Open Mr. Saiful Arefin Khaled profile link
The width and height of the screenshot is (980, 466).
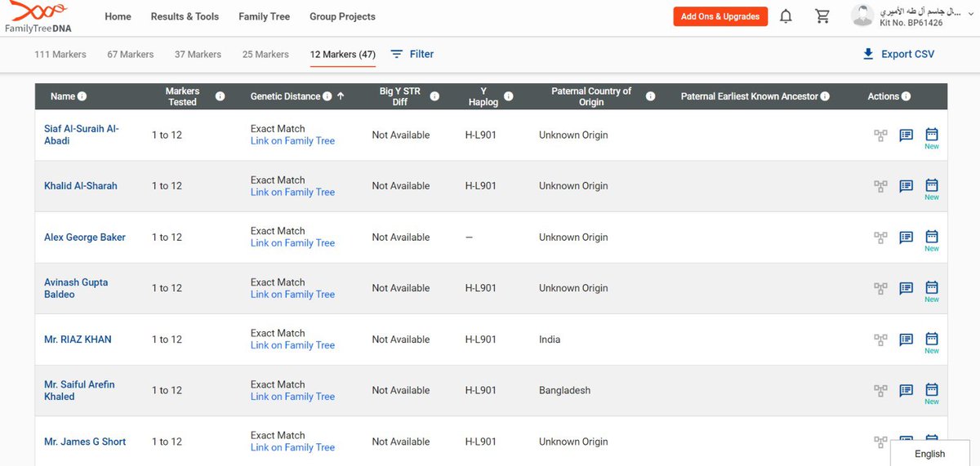tap(79, 390)
